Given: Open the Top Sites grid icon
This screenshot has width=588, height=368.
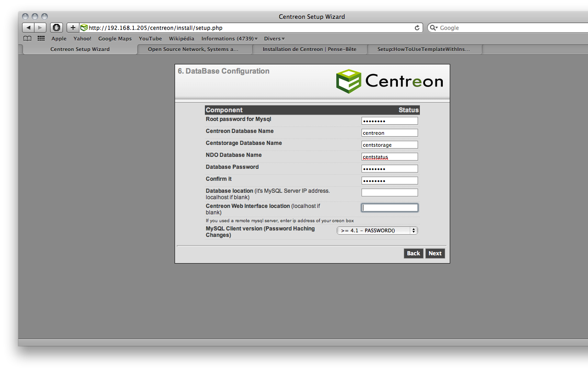Looking at the screenshot, I should (41, 39).
